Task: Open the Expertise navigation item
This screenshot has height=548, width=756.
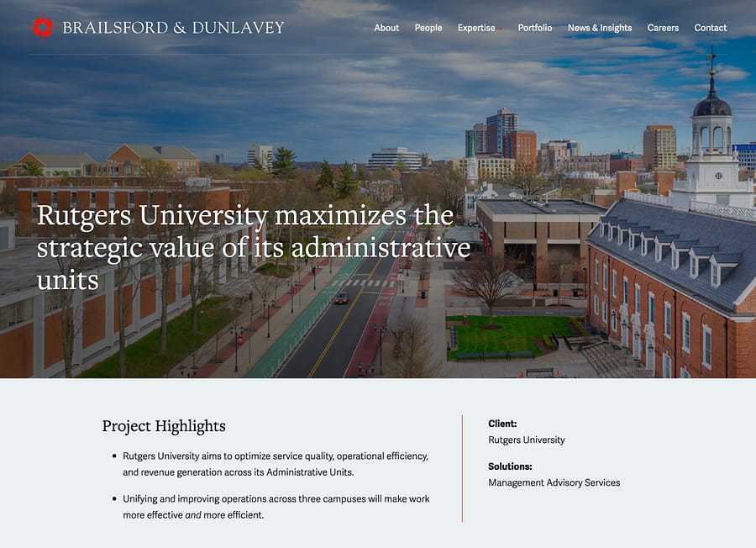Action: pos(476,28)
